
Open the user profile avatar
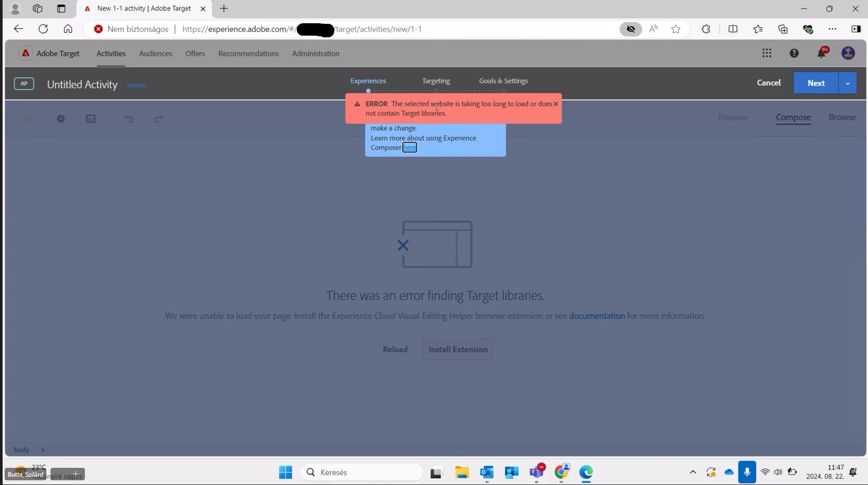pos(848,53)
